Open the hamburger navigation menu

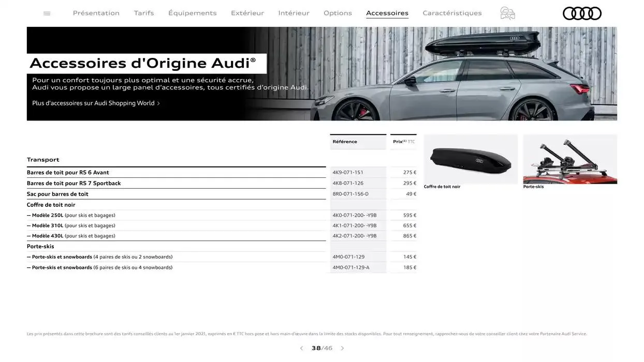pyautogui.click(x=47, y=12)
